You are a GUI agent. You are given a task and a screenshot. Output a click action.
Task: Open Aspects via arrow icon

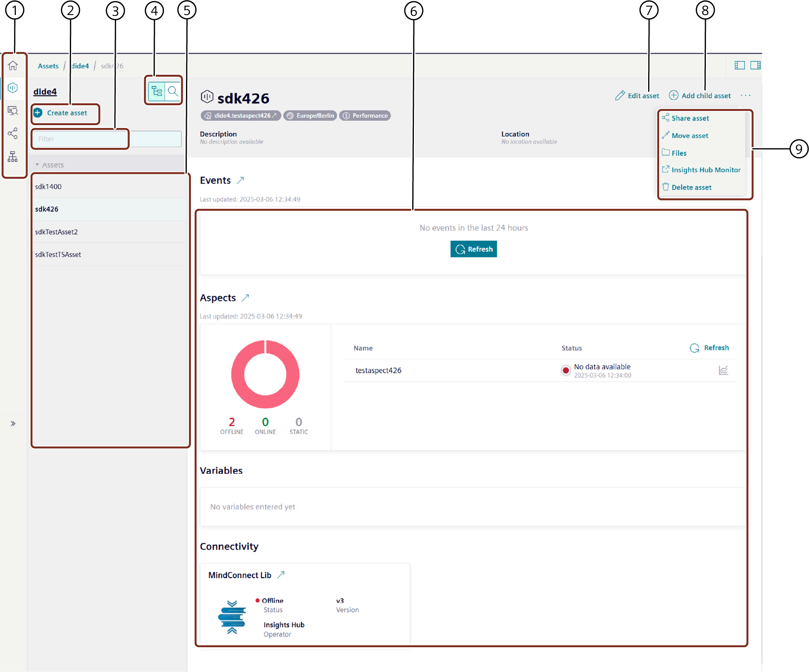point(245,298)
